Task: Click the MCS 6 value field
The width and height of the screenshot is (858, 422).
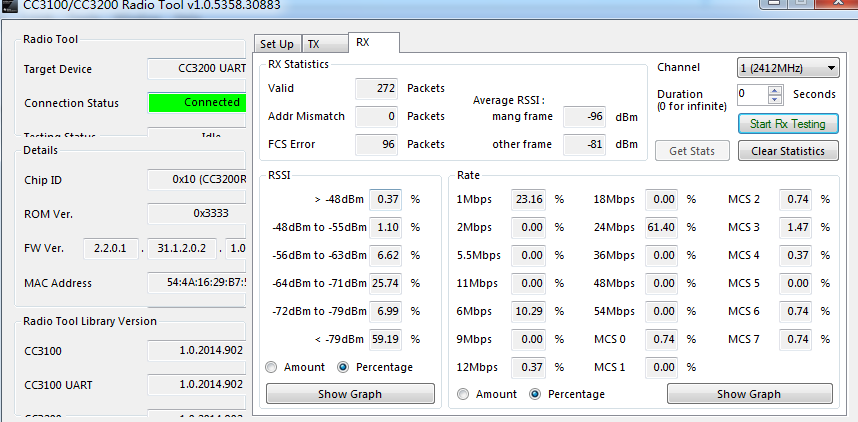Action: (x=796, y=311)
